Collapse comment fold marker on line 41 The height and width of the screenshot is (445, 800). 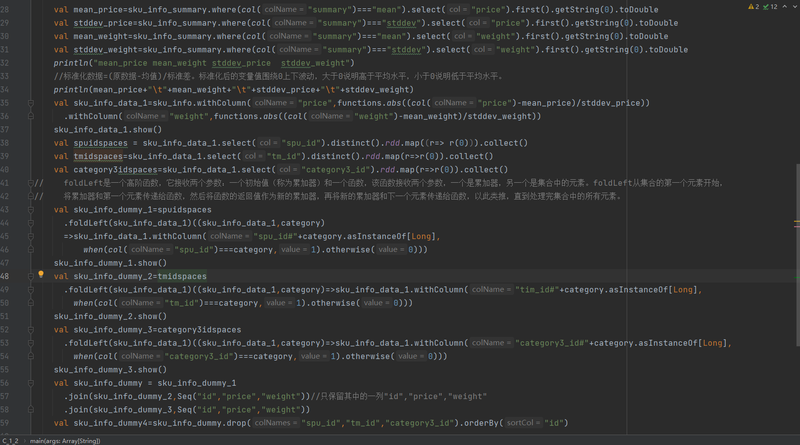tap(31, 183)
